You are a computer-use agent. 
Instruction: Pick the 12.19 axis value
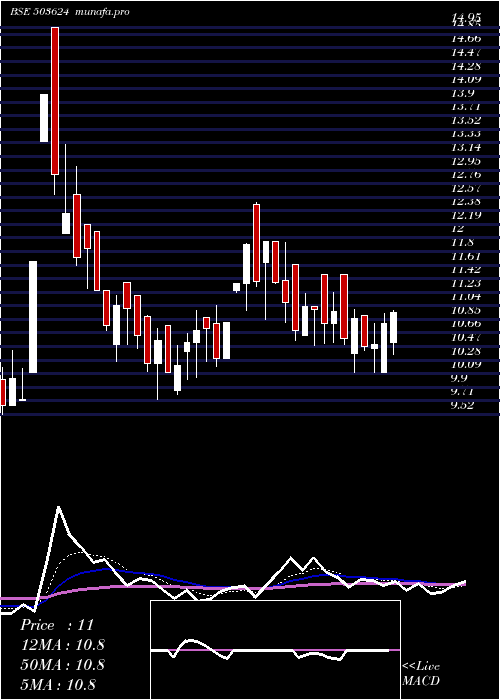(x=466, y=215)
